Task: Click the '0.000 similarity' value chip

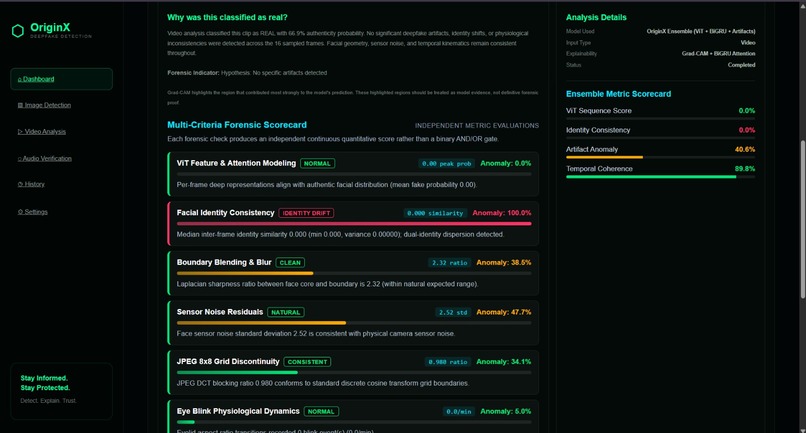Action: pyautogui.click(x=435, y=213)
